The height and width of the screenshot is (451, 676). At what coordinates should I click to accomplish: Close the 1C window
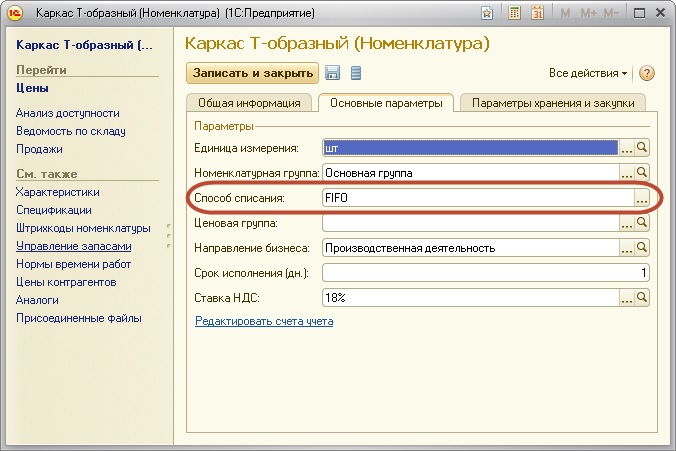click(x=660, y=13)
